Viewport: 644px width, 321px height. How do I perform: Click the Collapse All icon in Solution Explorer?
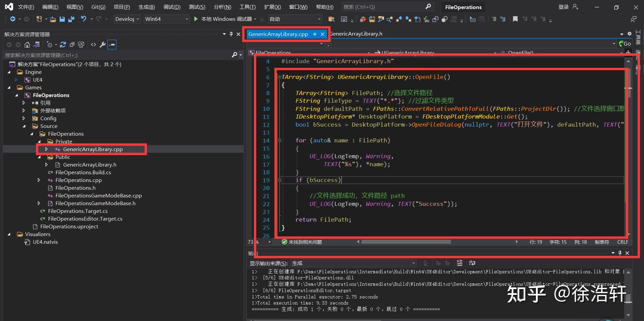pyautogui.click(x=72, y=44)
